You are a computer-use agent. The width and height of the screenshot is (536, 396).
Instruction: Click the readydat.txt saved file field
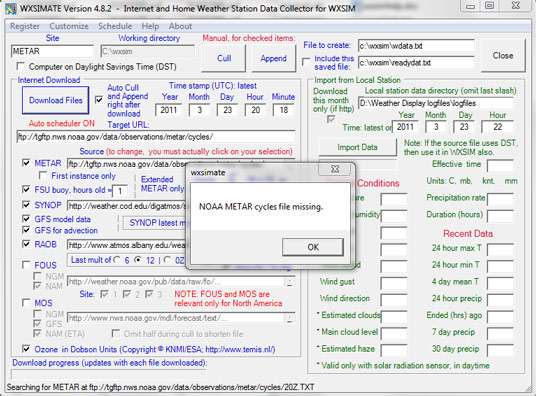[x=416, y=63]
